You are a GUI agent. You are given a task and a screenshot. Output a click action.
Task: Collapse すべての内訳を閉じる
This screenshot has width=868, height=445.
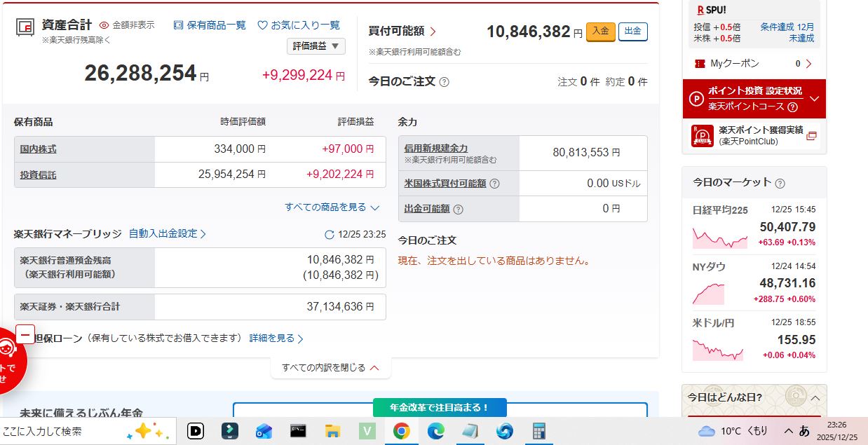coord(330,367)
